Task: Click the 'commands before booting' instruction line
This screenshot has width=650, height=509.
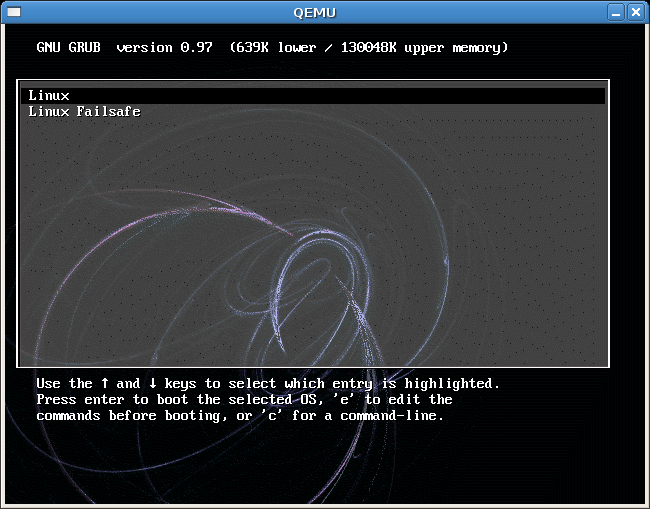Action: (240, 415)
